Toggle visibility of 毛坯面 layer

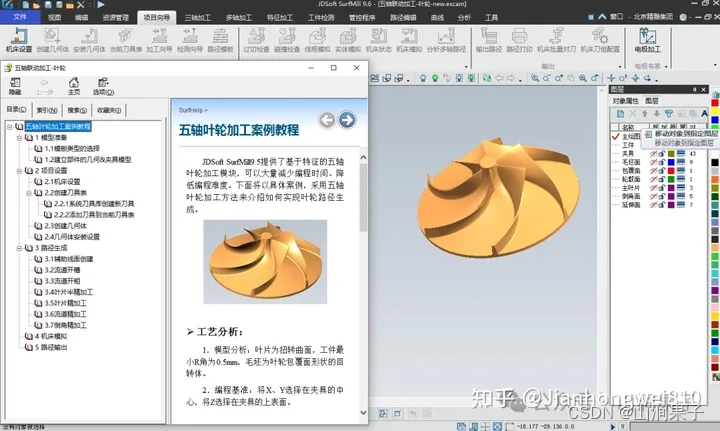[653, 162]
